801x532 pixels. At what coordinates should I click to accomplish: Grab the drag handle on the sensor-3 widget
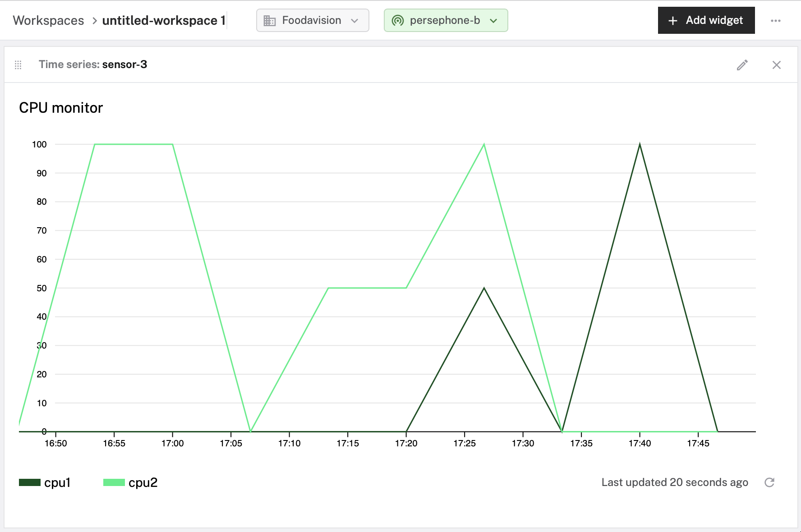[18, 65]
